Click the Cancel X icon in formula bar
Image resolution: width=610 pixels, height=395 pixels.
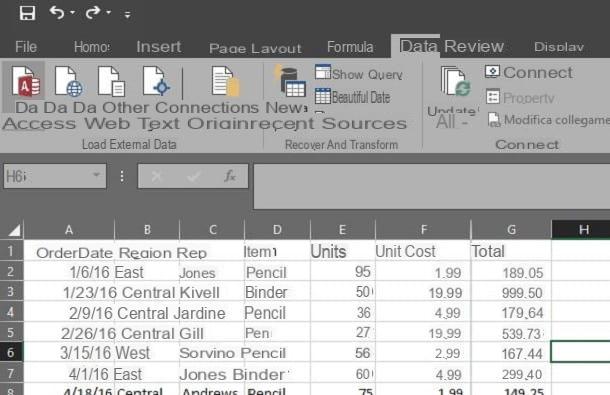pos(157,177)
